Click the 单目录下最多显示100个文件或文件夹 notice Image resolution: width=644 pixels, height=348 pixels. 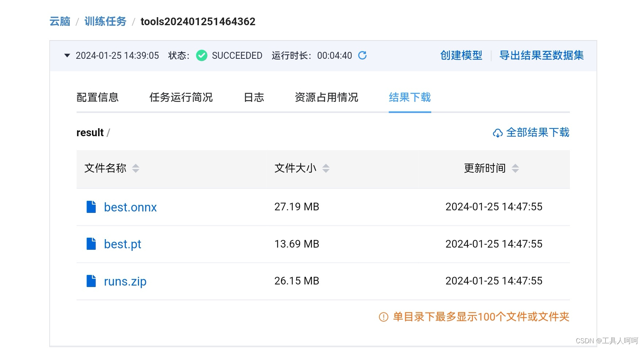[481, 317]
